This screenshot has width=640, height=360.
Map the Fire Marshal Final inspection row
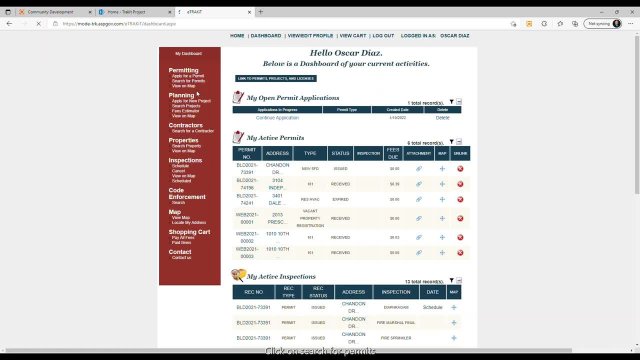[453, 322]
